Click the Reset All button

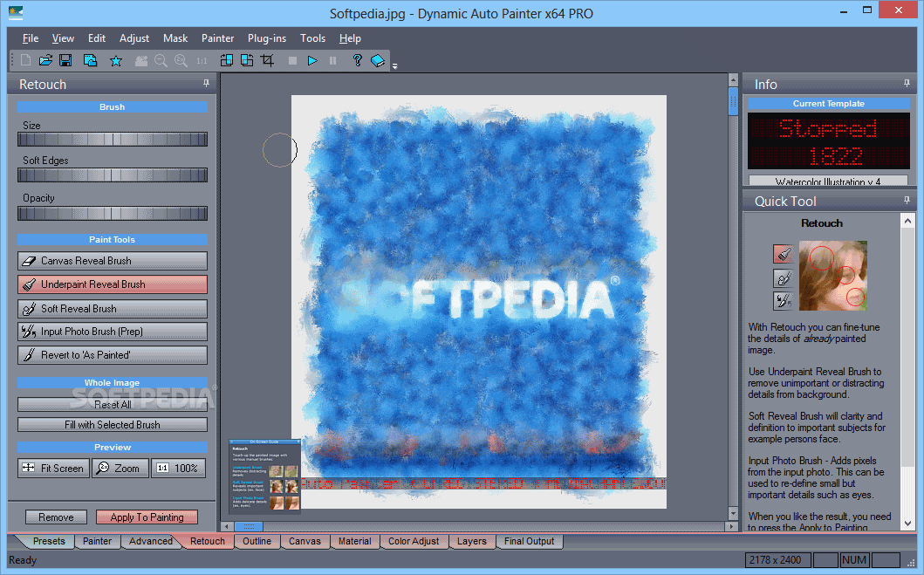113,404
